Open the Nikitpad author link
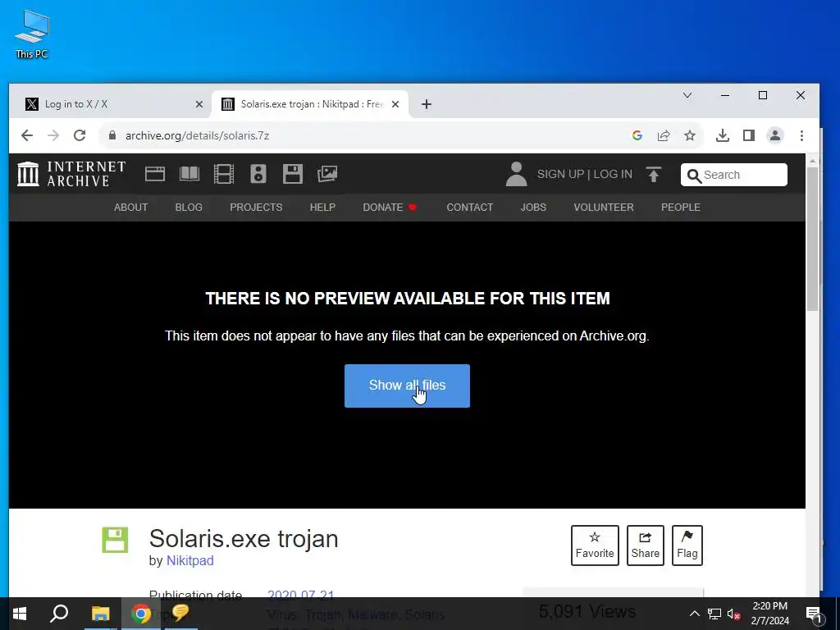Image resolution: width=840 pixels, height=630 pixels. click(x=190, y=560)
